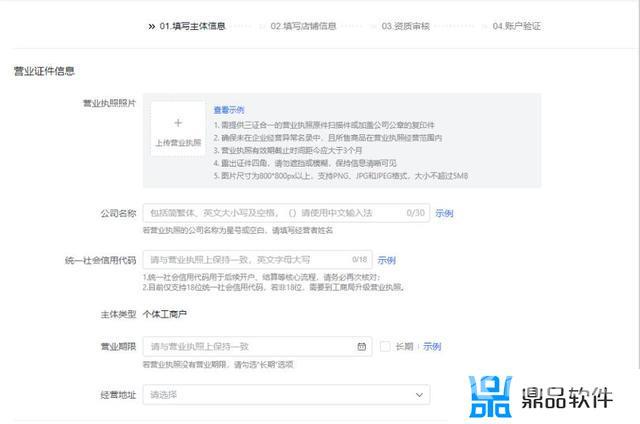Select step 04.账户验证
The height and width of the screenshot is (424, 640).
[516, 26]
